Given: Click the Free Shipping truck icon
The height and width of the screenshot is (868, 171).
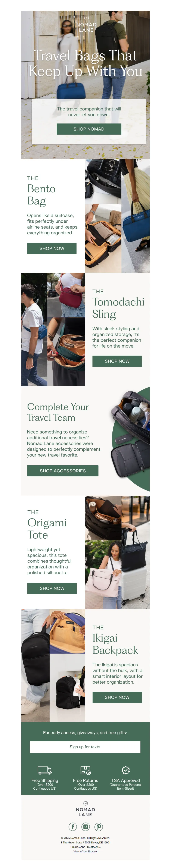Looking at the screenshot, I should tap(44, 770).
